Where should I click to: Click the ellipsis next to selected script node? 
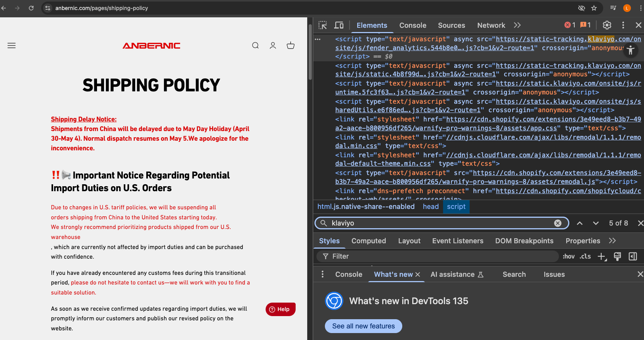click(318, 39)
